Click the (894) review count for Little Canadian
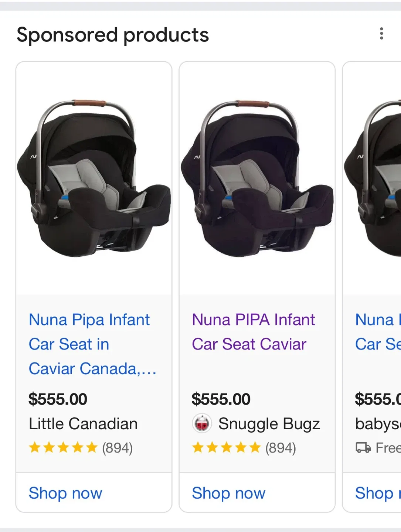 [117, 447]
